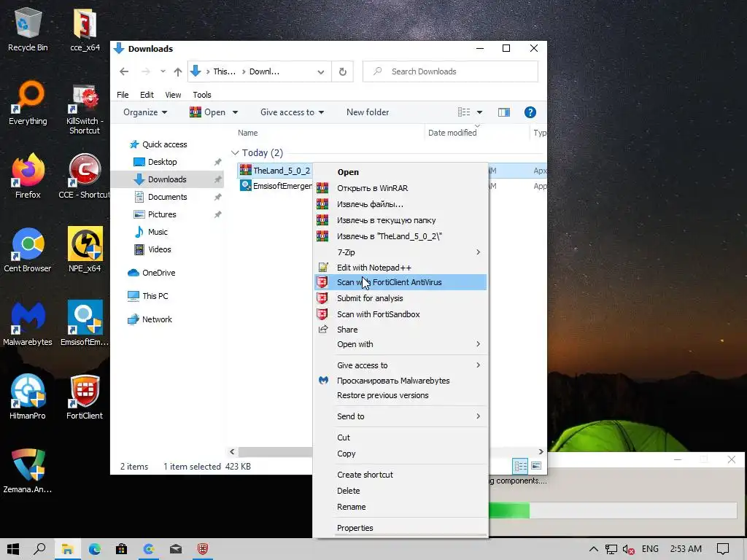Open the cce_x64 folder icon on desktop

(85, 28)
